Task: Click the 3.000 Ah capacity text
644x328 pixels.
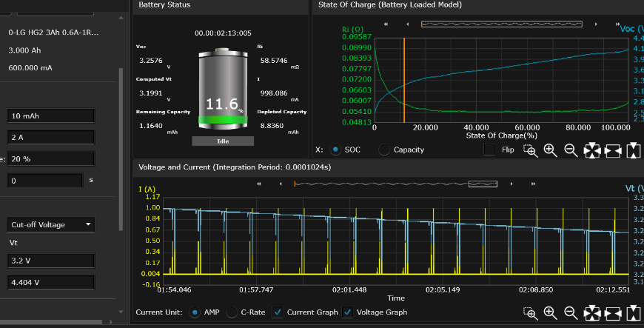Action: coord(24,50)
